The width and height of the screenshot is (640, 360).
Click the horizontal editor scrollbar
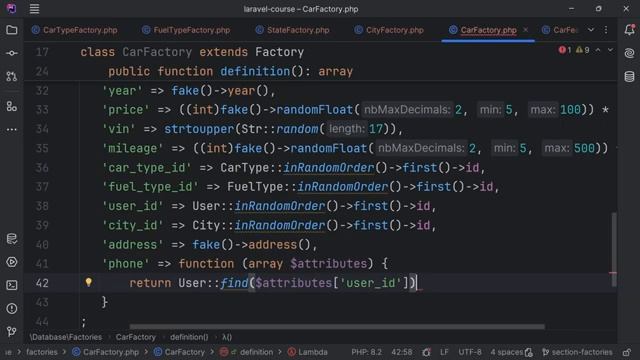(337, 327)
